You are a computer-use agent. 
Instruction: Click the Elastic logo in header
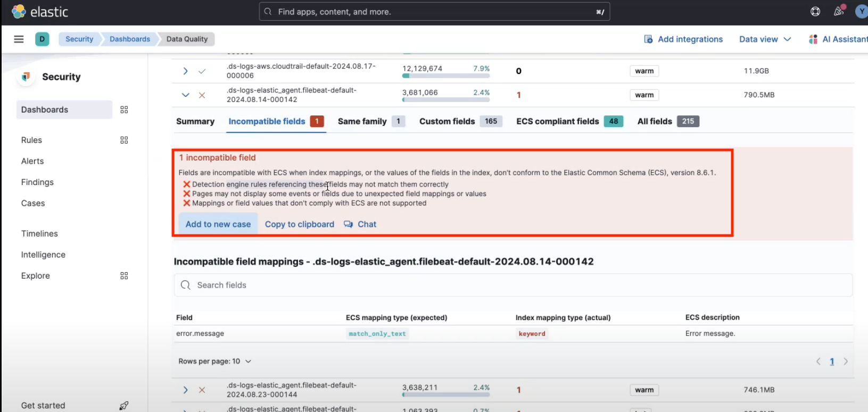(40, 12)
